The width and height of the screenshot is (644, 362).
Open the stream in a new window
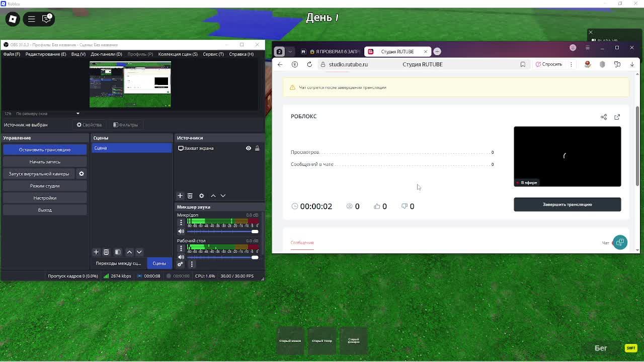pos(617,117)
